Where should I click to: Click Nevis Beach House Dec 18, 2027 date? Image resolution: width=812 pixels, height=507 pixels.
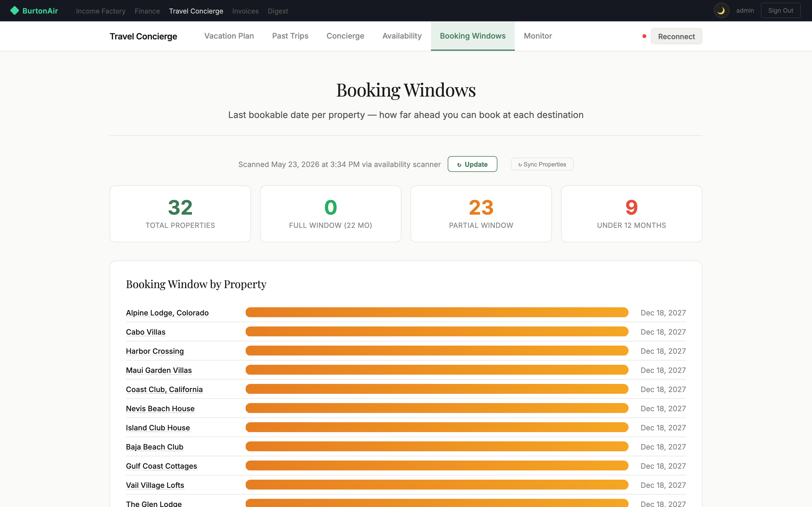point(663,408)
